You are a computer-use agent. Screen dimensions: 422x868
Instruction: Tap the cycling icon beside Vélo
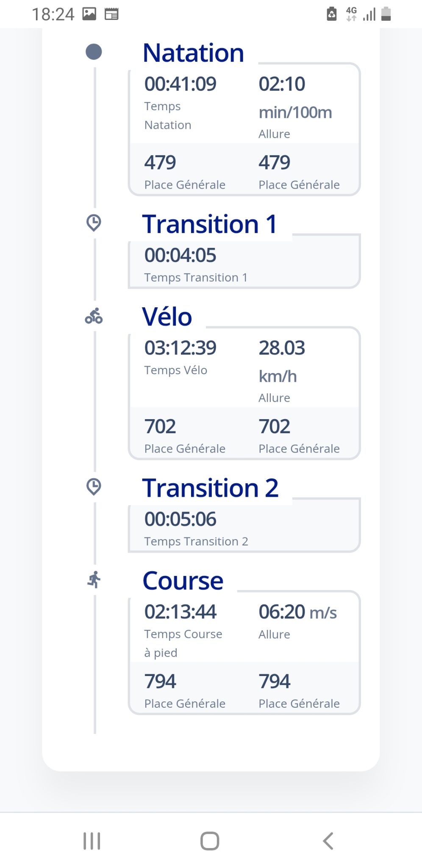(94, 316)
